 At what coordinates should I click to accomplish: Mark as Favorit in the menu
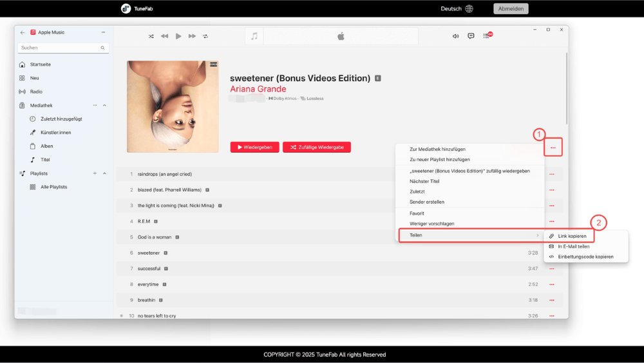(417, 213)
